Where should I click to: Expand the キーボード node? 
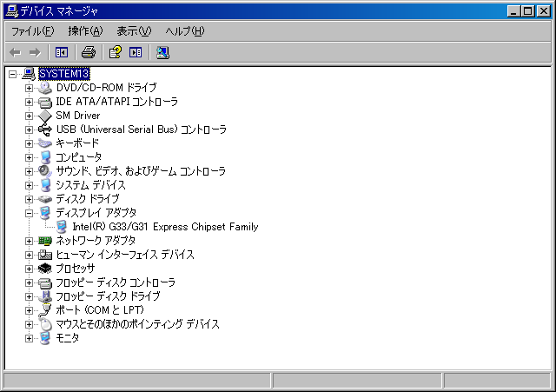click(x=29, y=143)
